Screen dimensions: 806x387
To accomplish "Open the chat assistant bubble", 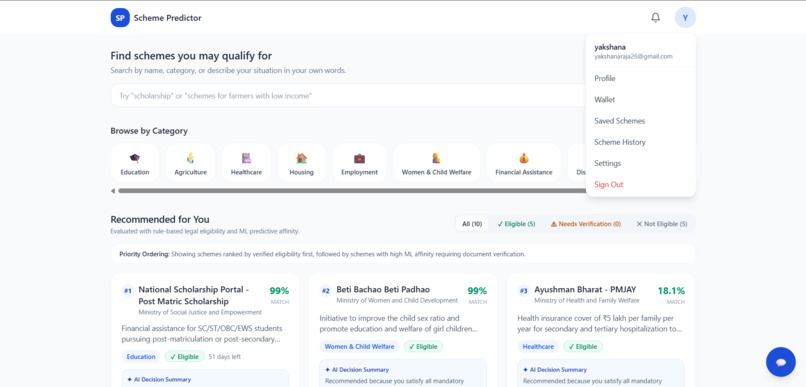I will 781,362.
